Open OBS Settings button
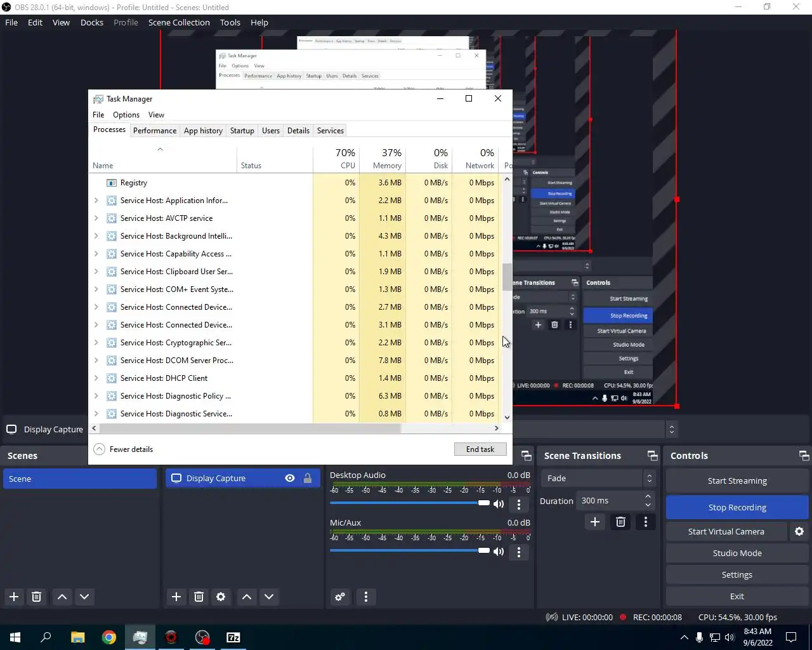812x650 pixels. [x=737, y=574]
